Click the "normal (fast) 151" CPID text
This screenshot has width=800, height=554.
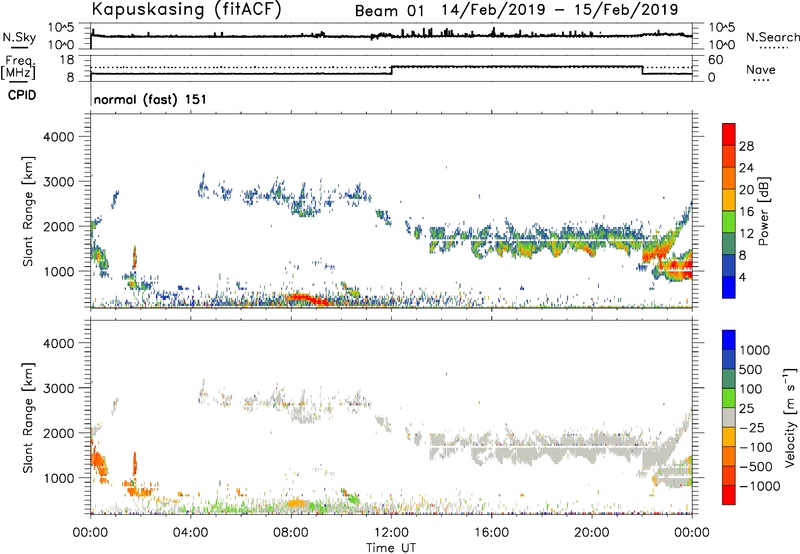150,99
